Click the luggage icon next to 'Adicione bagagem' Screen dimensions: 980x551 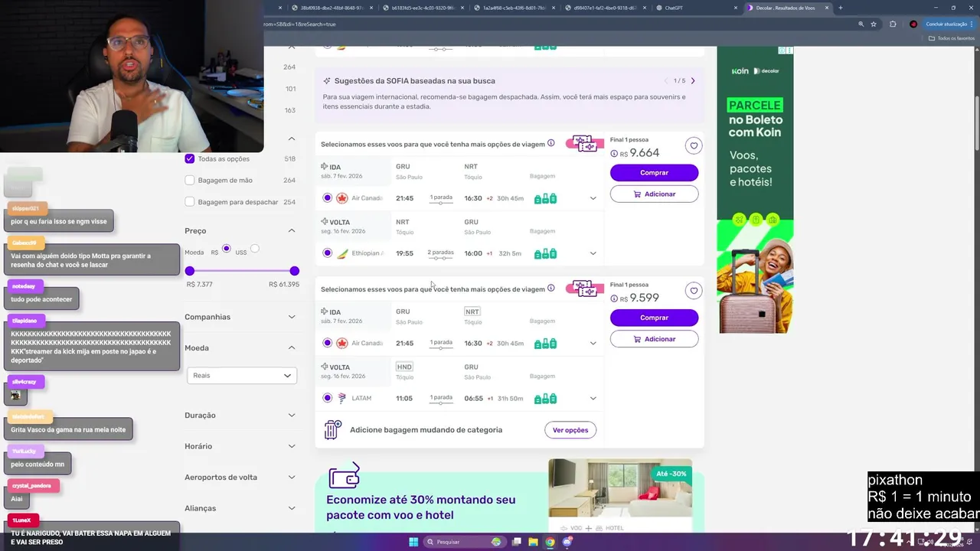click(332, 429)
